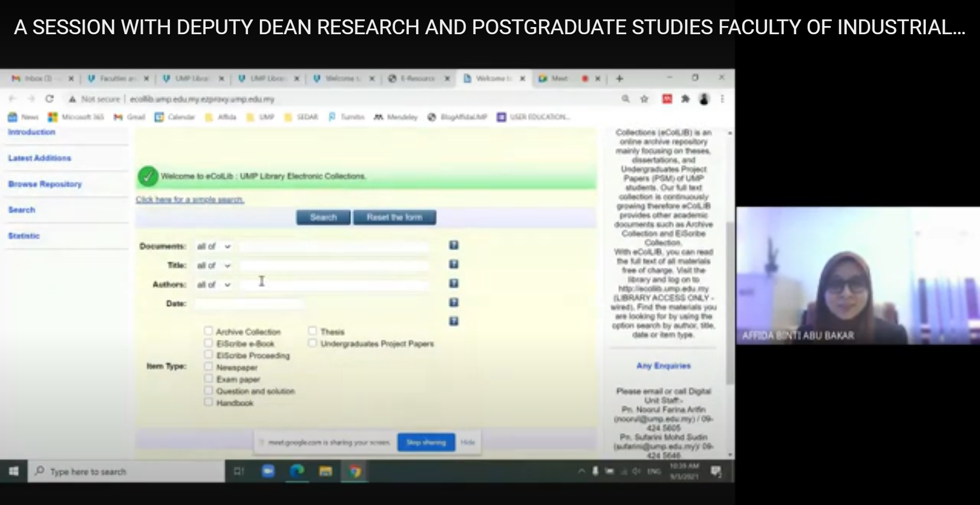Open the Any Enquiries link
The width and height of the screenshot is (980, 505).
[663, 366]
